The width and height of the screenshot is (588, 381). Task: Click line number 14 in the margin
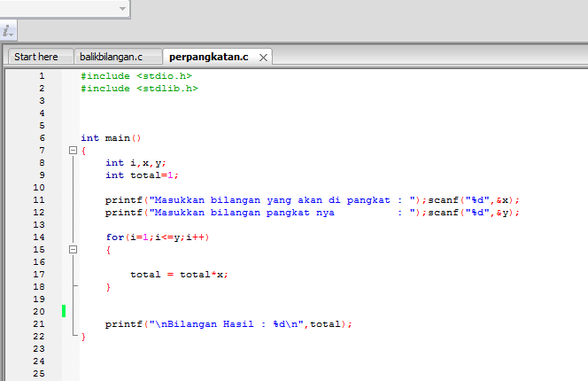pyautogui.click(x=39, y=237)
